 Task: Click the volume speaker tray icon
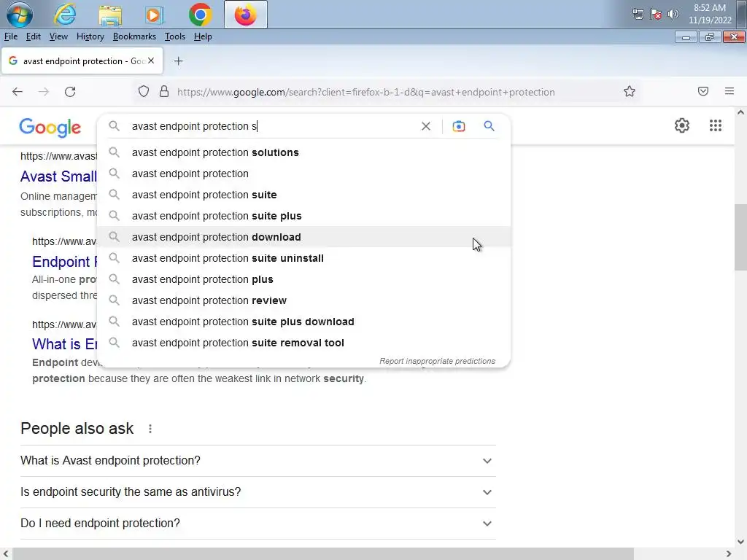coord(673,14)
